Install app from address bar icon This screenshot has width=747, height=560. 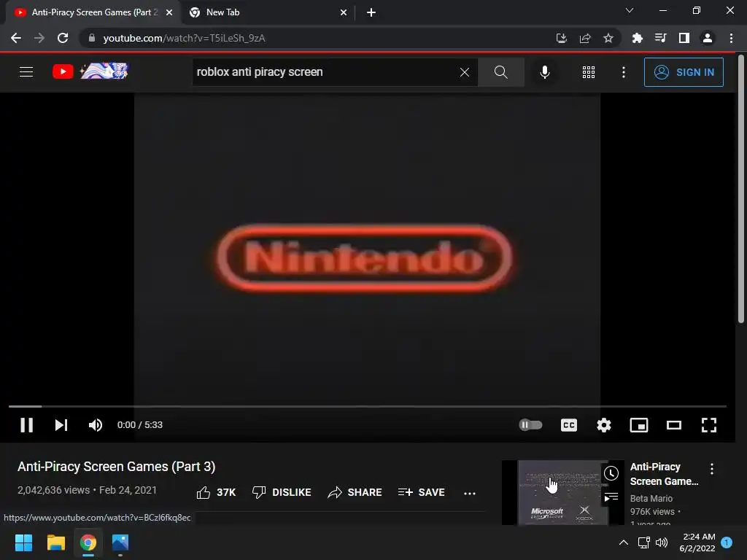(561, 38)
